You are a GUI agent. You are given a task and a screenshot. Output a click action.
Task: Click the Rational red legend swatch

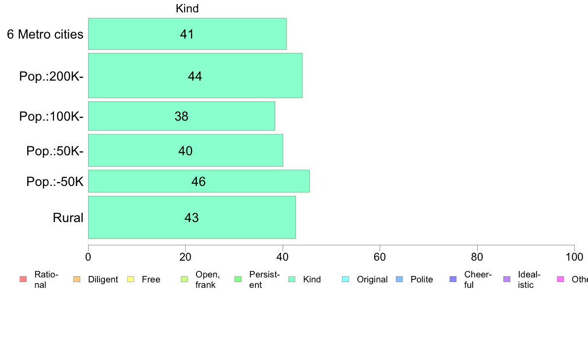coord(23,279)
